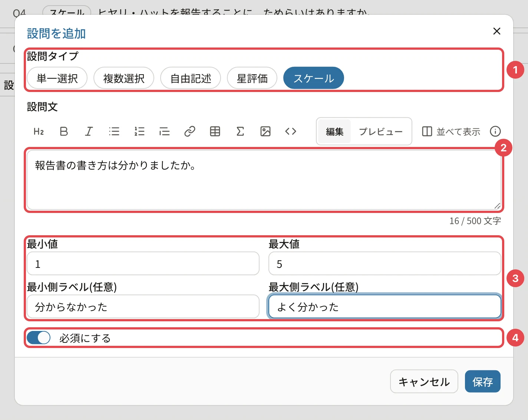Image resolution: width=528 pixels, height=420 pixels.
Task: Select the スケール question type
Action: (314, 78)
